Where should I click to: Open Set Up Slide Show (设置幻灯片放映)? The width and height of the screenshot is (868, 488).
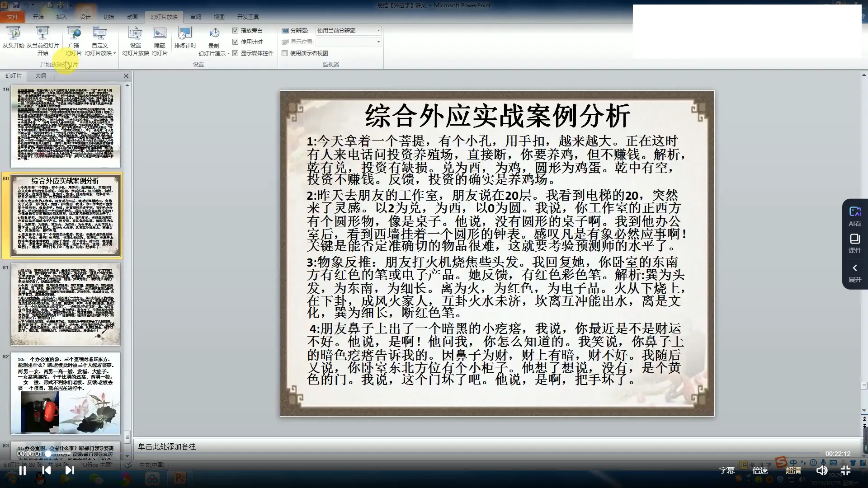[x=135, y=41]
